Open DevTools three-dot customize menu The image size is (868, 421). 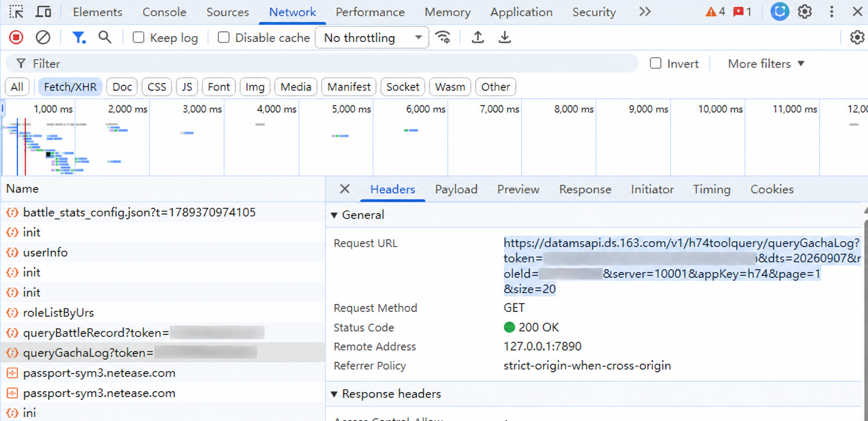(831, 12)
